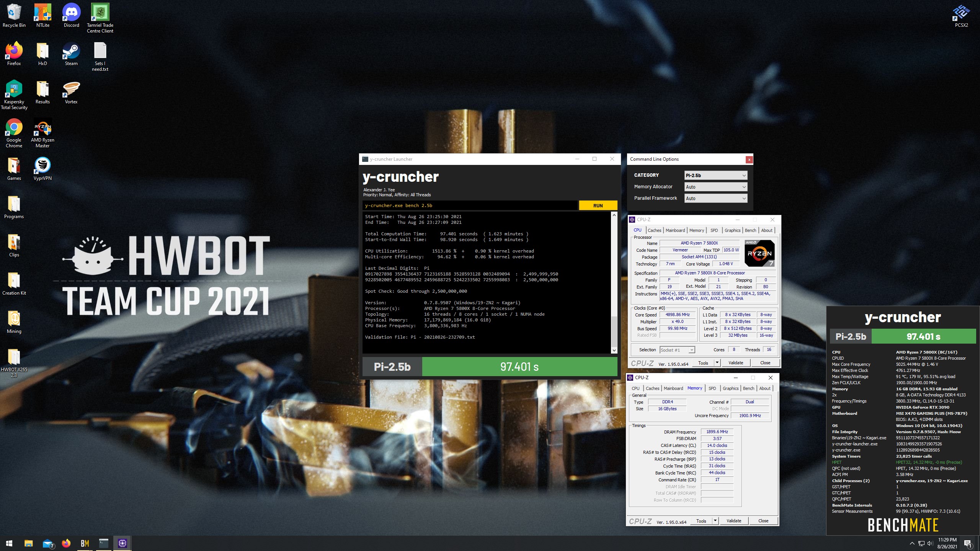Click Validate in the upper CPU-Z window
This screenshot has height=551, width=980.
click(x=735, y=362)
